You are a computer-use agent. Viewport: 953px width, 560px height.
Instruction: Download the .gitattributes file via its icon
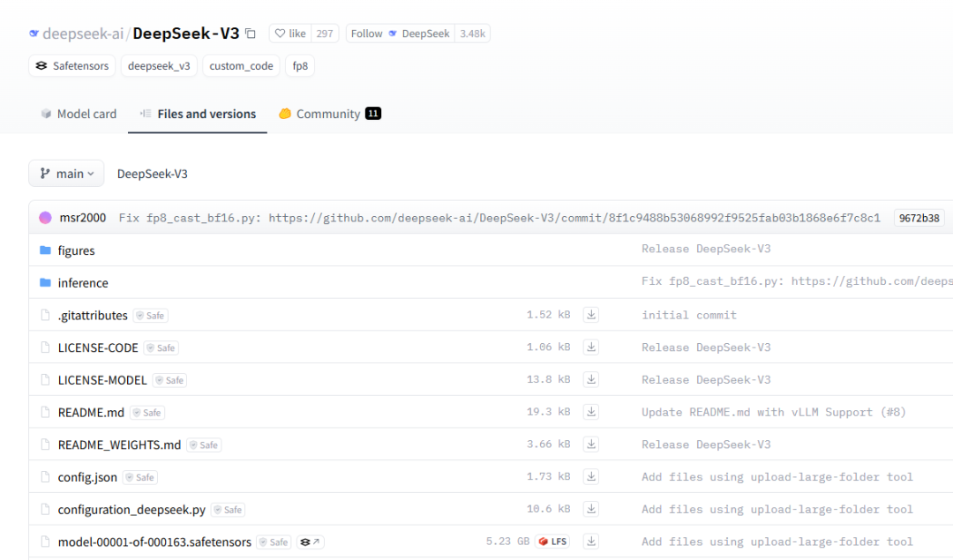591,315
